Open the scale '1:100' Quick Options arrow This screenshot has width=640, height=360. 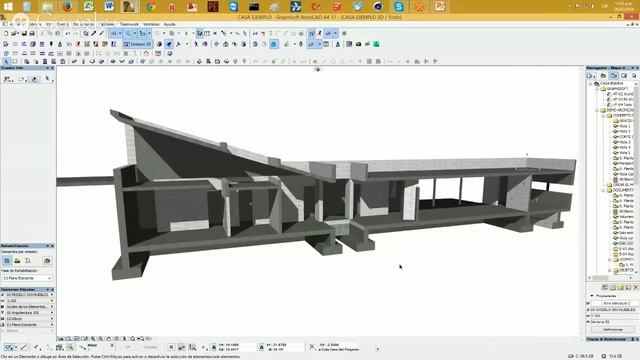[52, 301]
